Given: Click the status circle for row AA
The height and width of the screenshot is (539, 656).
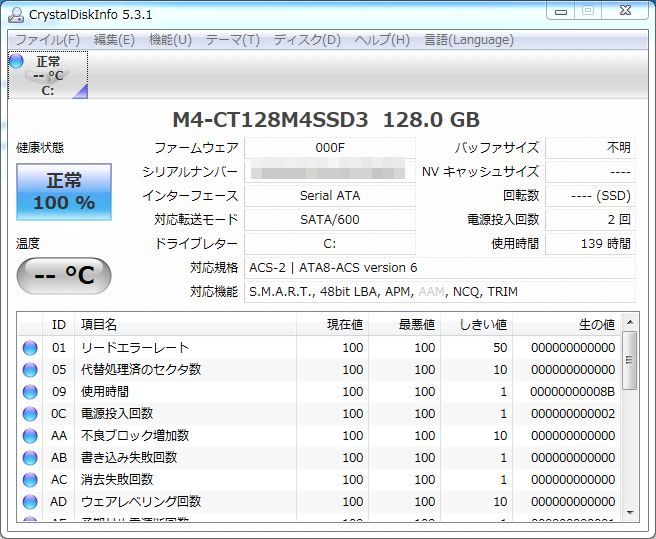Looking at the screenshot, I should (x=30, y=436).
